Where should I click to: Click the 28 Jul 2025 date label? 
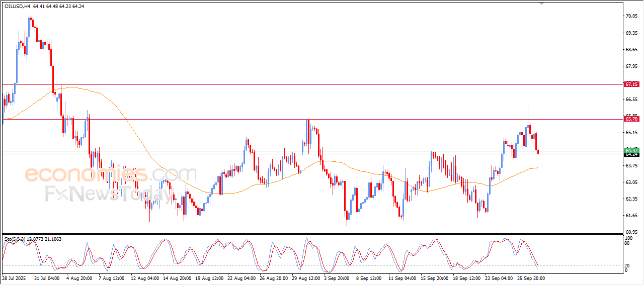tap(14, 278)
